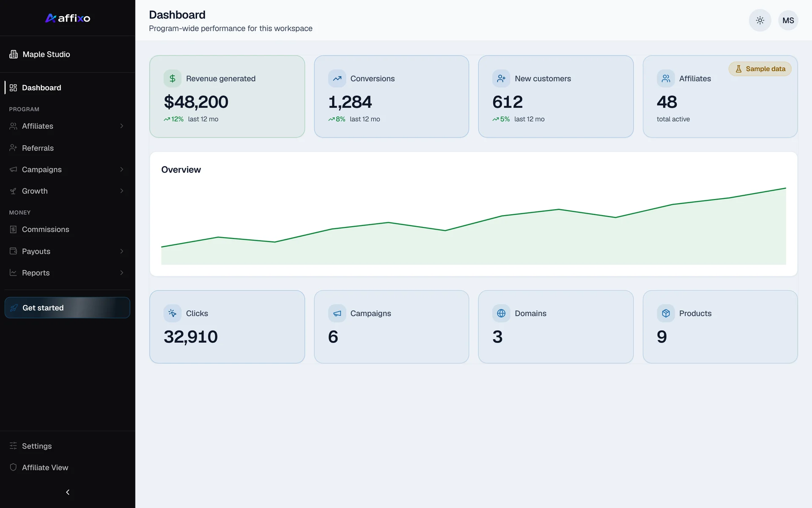812x508 pixels.
Task: Expand the Reports sidebar chevron
Action: pos(122,273)
